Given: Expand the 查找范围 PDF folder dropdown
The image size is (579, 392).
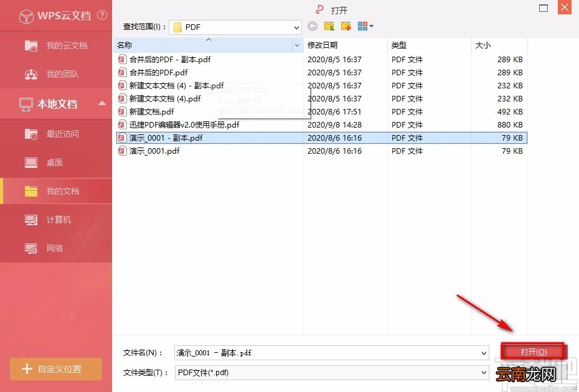Looking at the screenshot, I should coord(296,27).
